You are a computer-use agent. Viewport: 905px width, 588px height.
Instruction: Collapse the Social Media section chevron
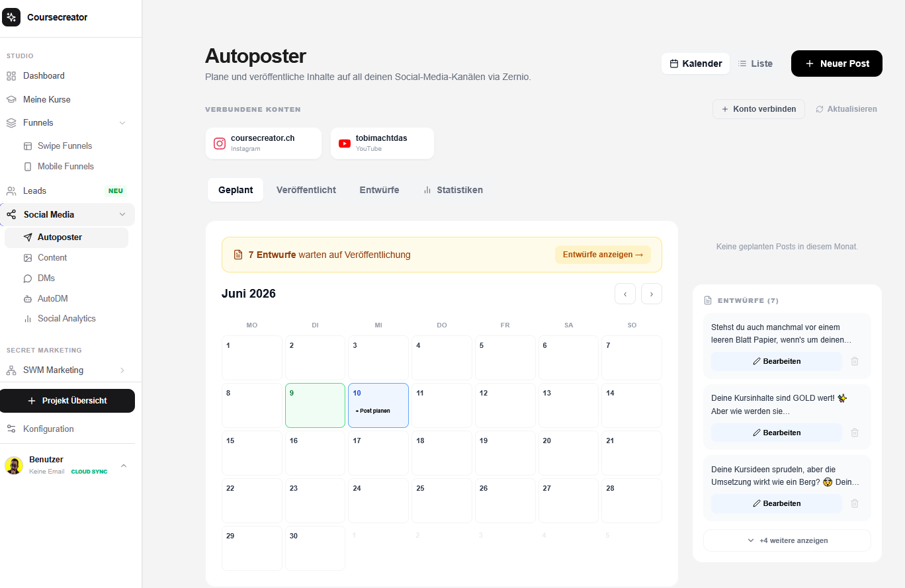tap(122, 214)
